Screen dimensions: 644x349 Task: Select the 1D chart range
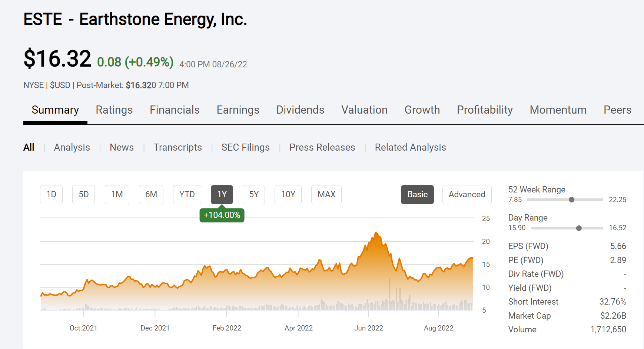click(51, 194)
